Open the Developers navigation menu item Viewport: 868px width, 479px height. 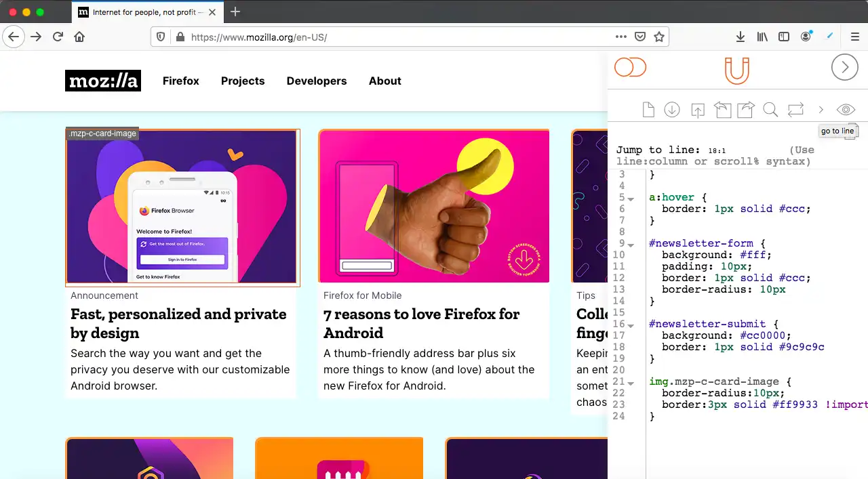coord(317,81)
